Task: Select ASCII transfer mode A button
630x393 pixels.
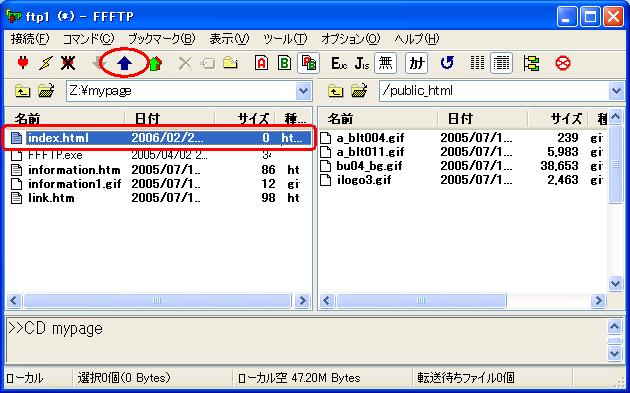Action: pyautogui.click(x=261, y=63)
